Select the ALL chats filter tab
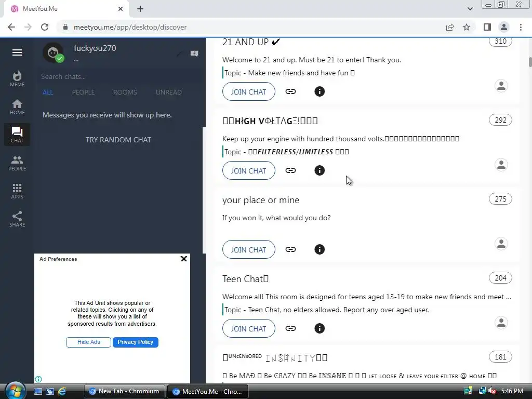Screen dimensions: 532x399 click(48, 92)
